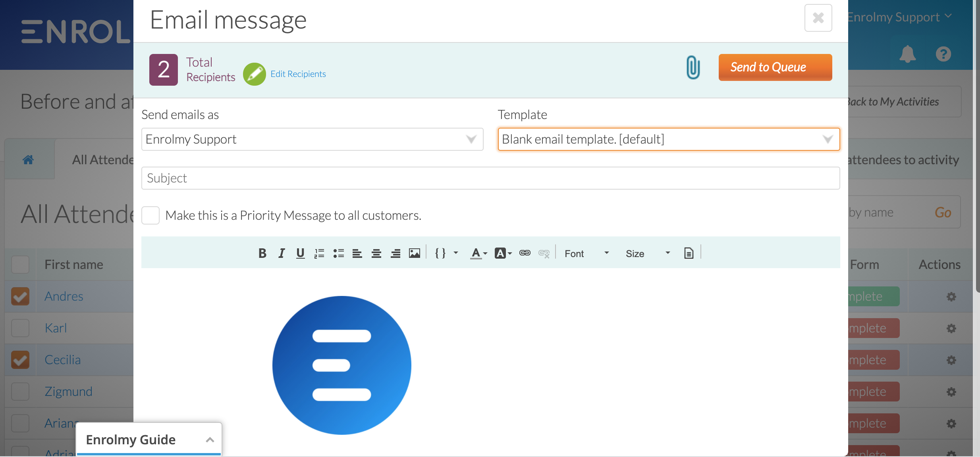Viewport: 980px width, 457px height.
Task: Toggle bold formatting in editor toolbar
Action: 262,253
